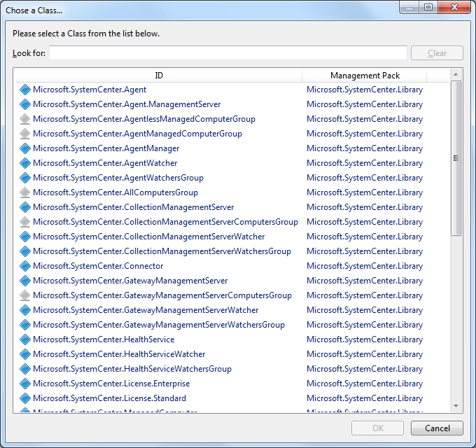Click the icon beside Microsoft.SystemCenter.CollectionManagementServerWatcher
The width and height of the screenshot is (476, 448).
[x=25, y=237]
